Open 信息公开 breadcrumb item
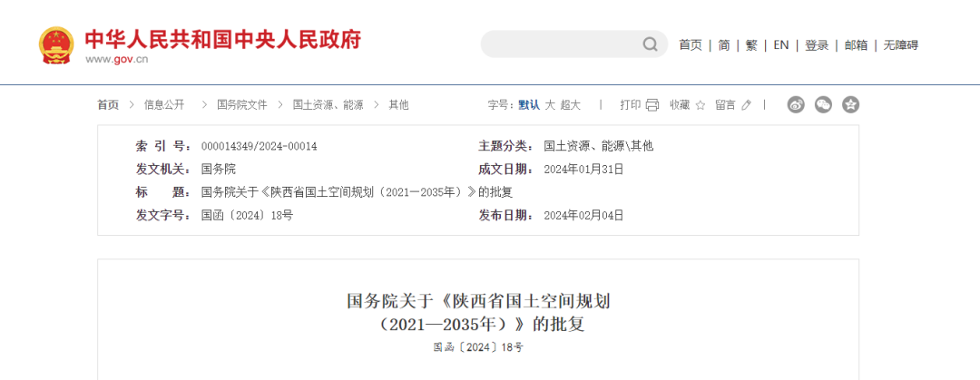 164,105
